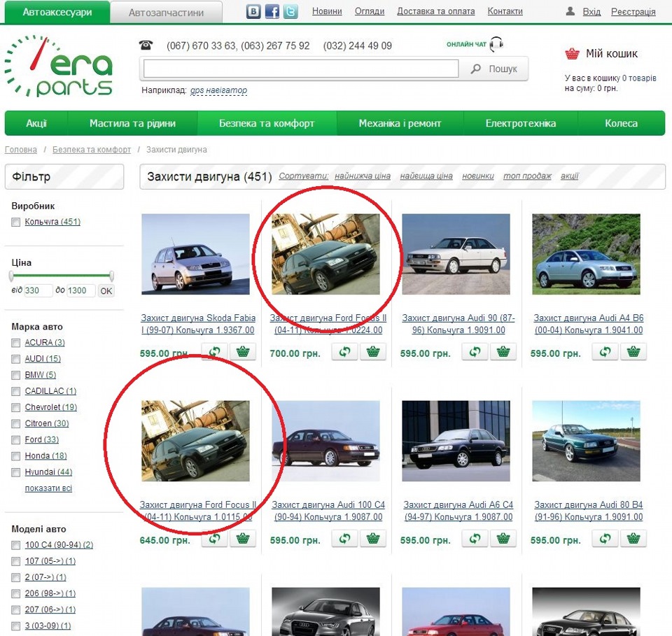Apply price range with OK button
The image size is (672, 636).
pos(106,291)
